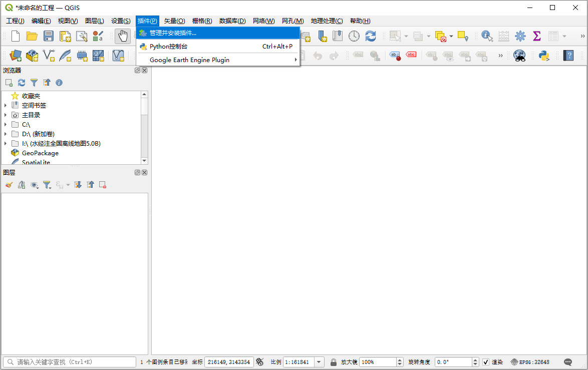The image size is (588, 370).
Task: Choose Python控制台 menu entry
Action: (x=218, y=46)
